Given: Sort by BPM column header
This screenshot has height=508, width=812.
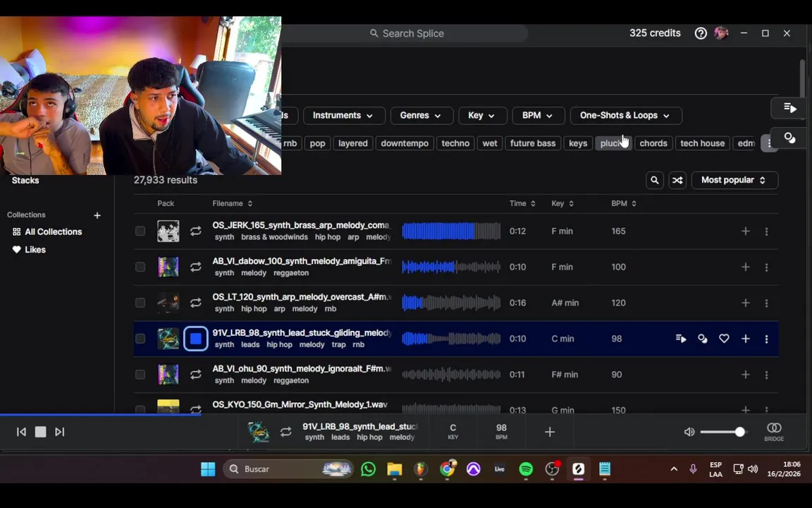Looking at the screenshot, I should click(x=624, y=204).
